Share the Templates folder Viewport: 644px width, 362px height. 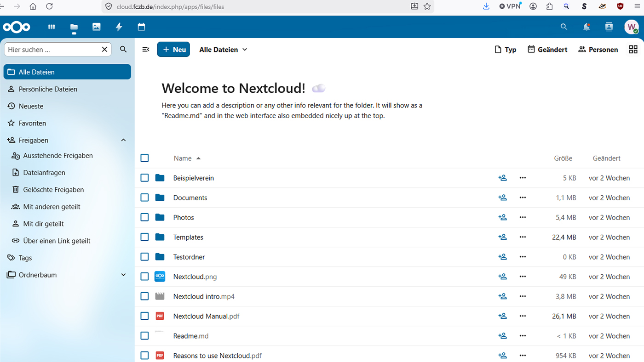(502, 237)
